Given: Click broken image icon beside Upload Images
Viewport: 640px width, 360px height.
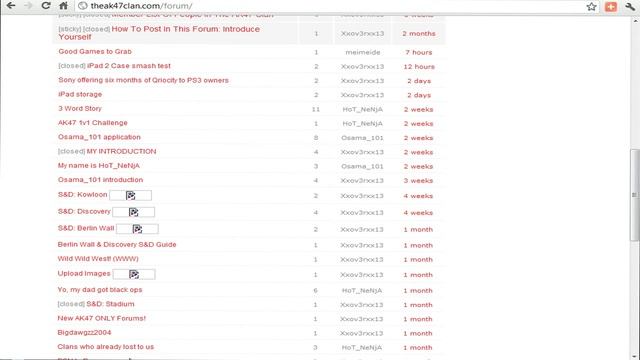Looking at the screenshot, I should (134, 274).
